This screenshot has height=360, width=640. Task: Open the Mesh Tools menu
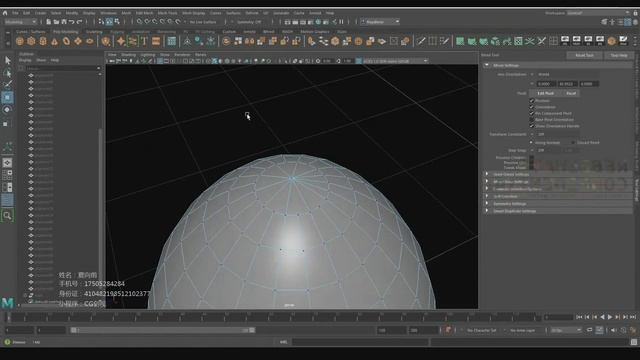[167, 13]
